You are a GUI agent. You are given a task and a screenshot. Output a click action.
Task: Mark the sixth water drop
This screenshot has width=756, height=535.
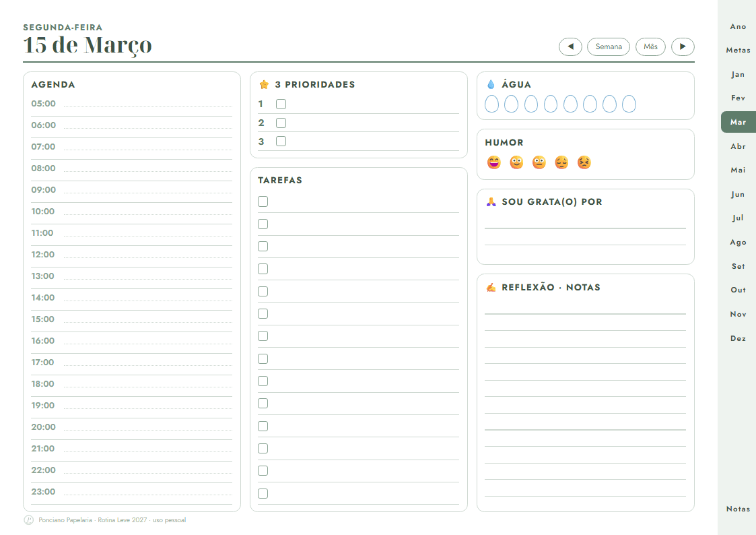tap(590, 104)
